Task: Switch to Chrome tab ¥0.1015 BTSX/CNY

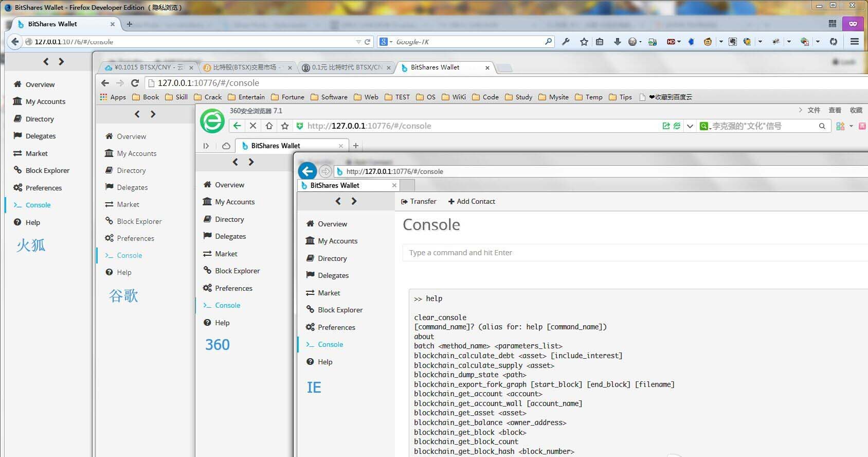Action: click(149, 67)
